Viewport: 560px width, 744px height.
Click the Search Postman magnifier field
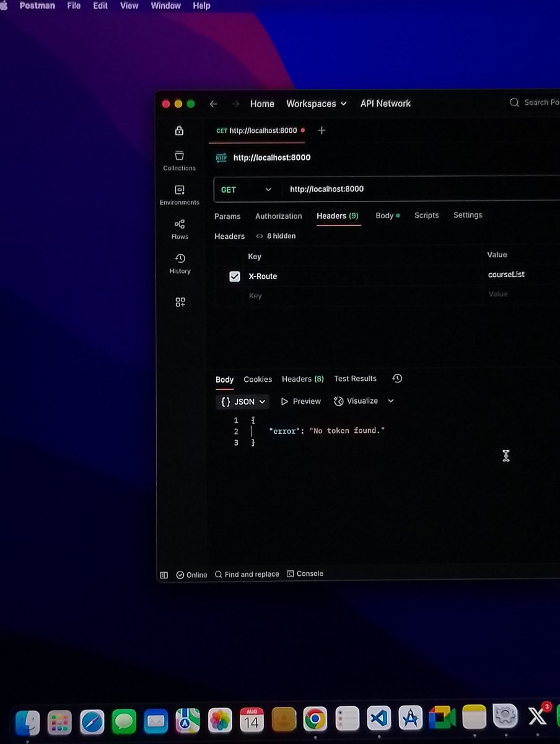pos(534,102)
